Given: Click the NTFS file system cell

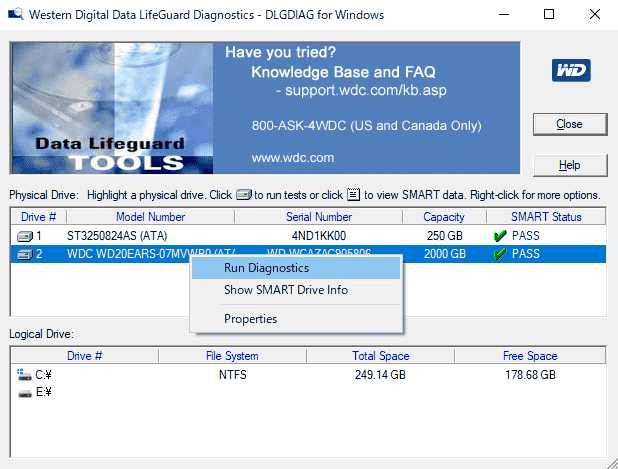Looking at the screenshot, I should point(233,375).
